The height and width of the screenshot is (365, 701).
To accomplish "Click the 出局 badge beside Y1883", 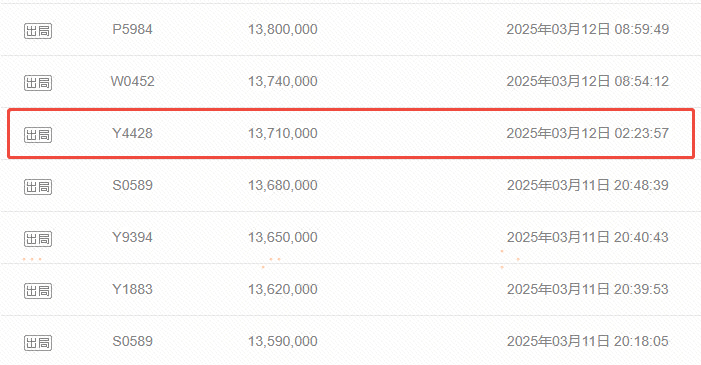I will 38,291.
